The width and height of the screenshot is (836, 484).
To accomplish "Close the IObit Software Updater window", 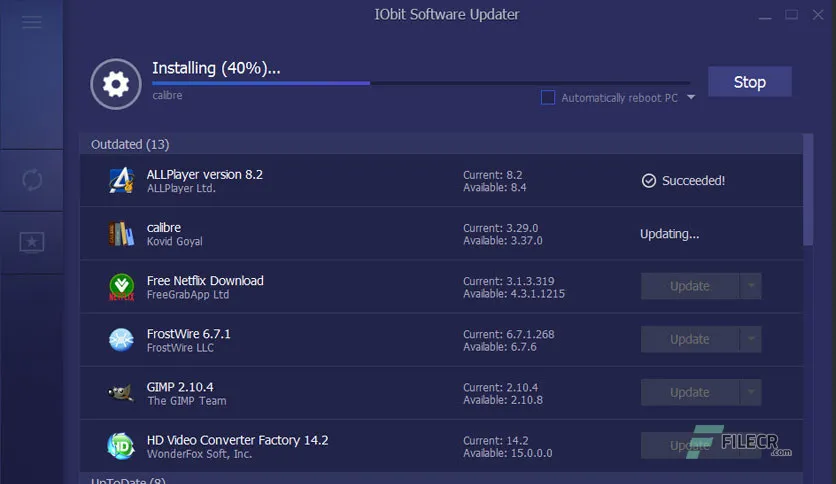I will tap(818, 15).
